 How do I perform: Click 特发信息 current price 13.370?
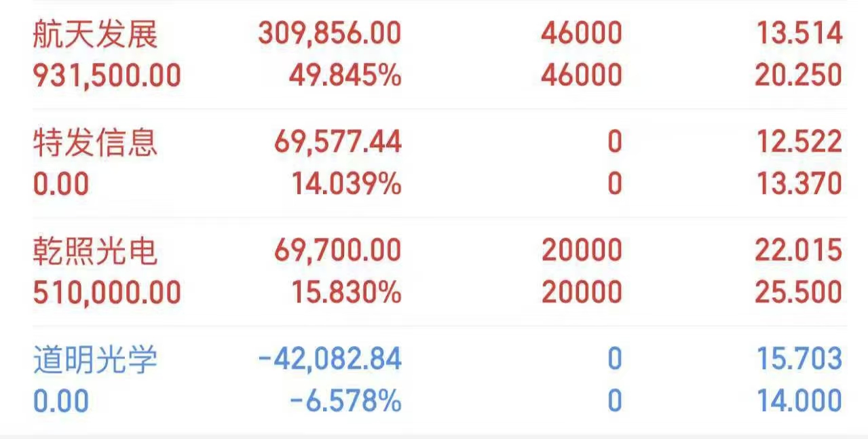pyautogui.click(x=799, y=184)
